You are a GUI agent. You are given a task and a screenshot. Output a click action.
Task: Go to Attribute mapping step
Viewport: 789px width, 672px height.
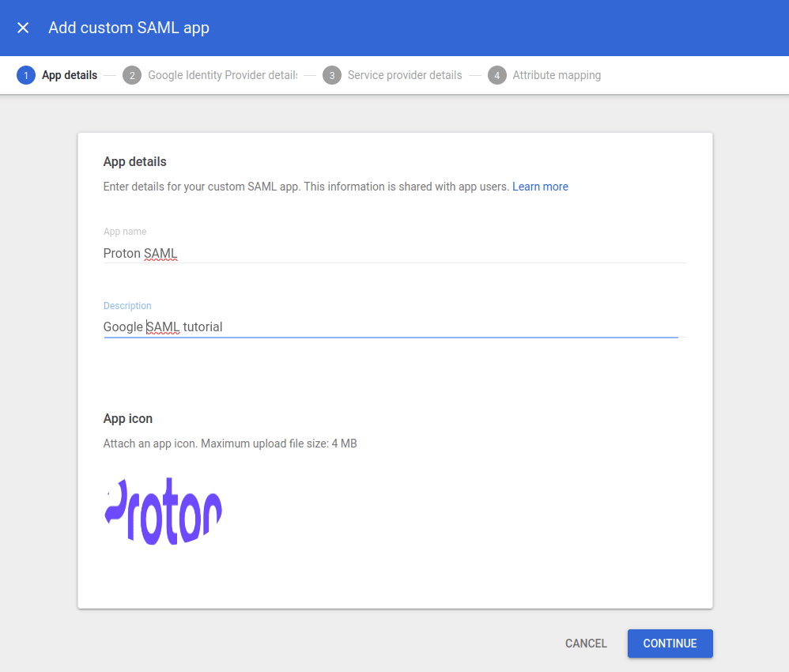tap(557, 75)
